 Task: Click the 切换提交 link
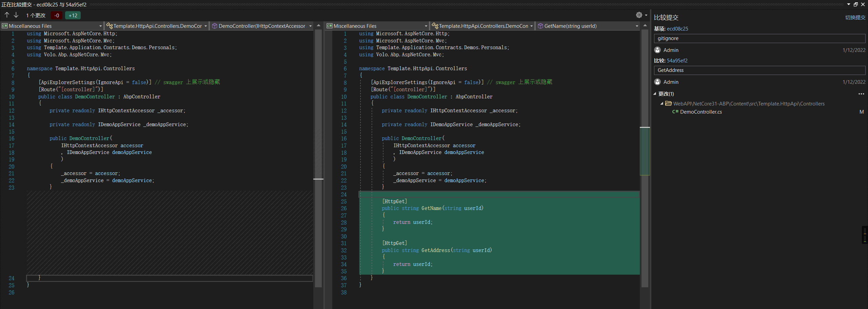[x=855, y=17]
